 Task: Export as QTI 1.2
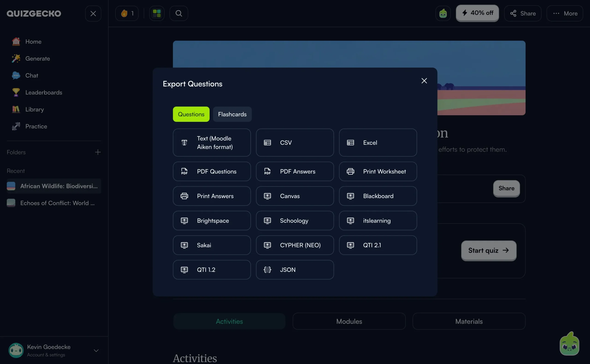[x=212, y=270]
